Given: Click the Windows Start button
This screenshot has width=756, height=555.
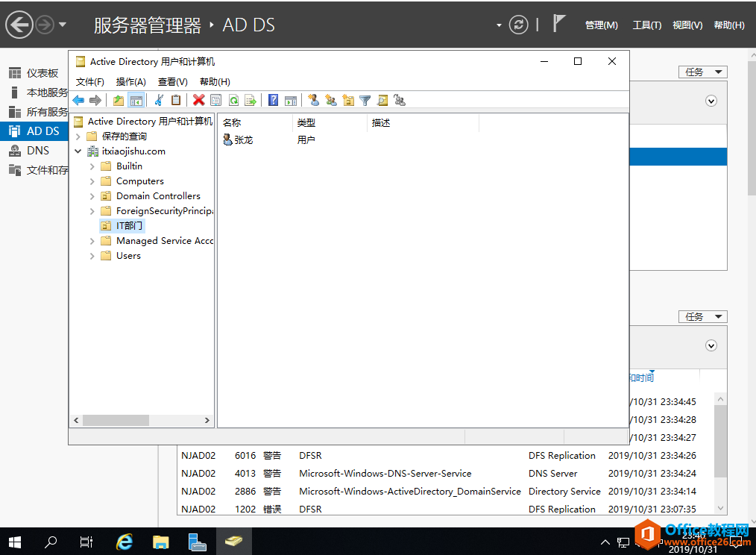Looking at the screenshot, I should (15, 542).
